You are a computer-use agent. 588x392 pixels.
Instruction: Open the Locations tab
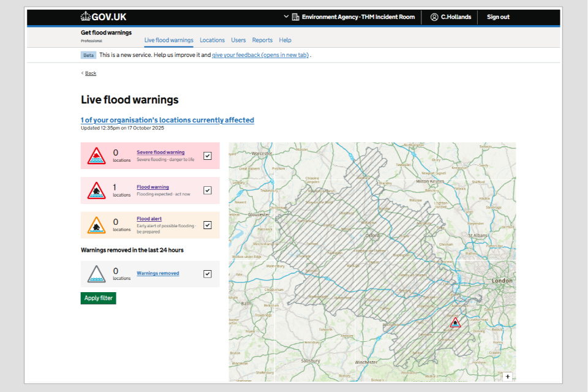pos(212,40)
